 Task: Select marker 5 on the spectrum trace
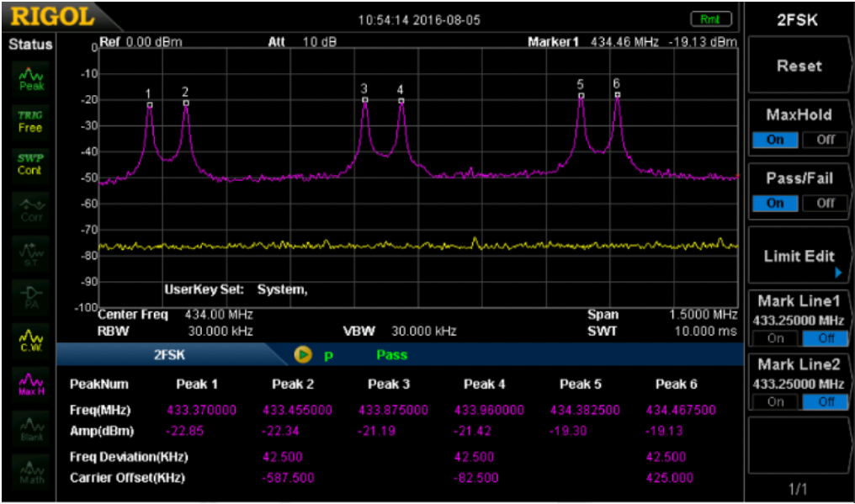pyautogui.click(x=582, y=95)
